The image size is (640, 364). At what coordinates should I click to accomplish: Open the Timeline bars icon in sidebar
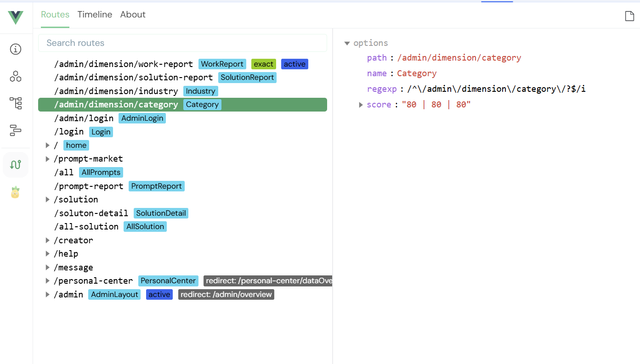click(x=16, y=130)
